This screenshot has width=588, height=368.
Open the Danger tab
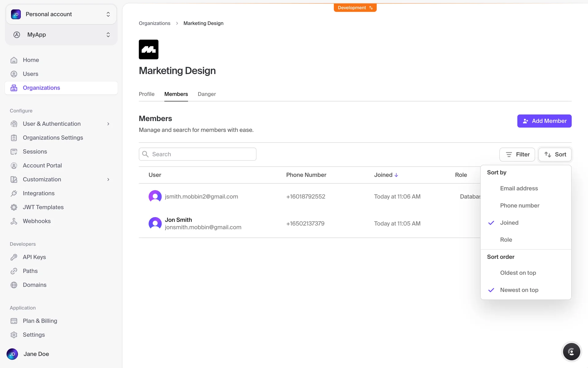click(207, 94)
